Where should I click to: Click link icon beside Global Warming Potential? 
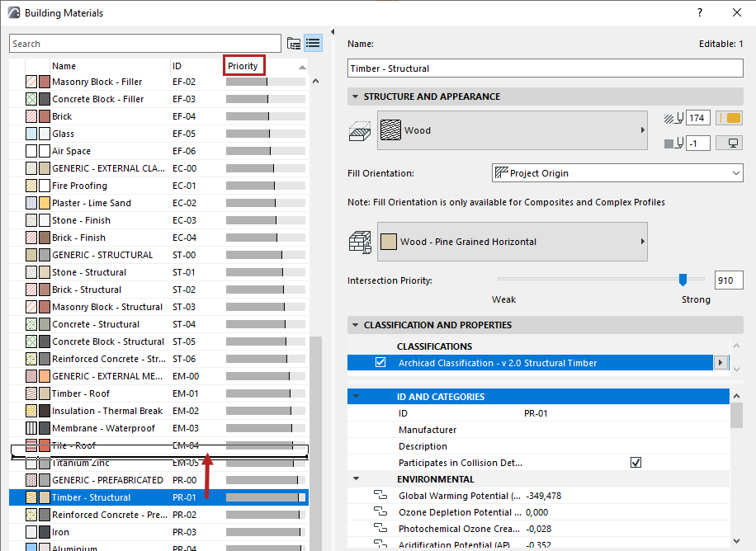(x=380, y=495)
